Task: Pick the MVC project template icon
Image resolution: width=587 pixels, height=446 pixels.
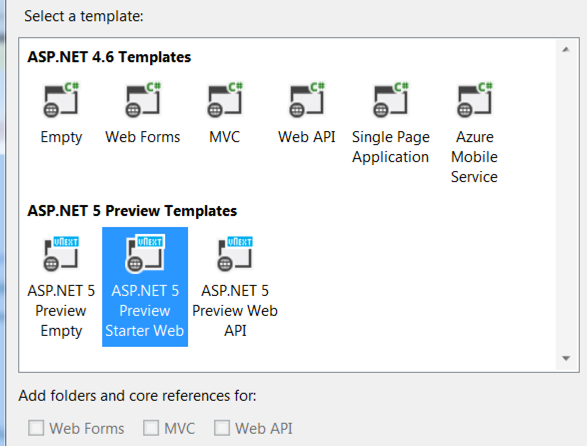Action: [x=225, y=100]
